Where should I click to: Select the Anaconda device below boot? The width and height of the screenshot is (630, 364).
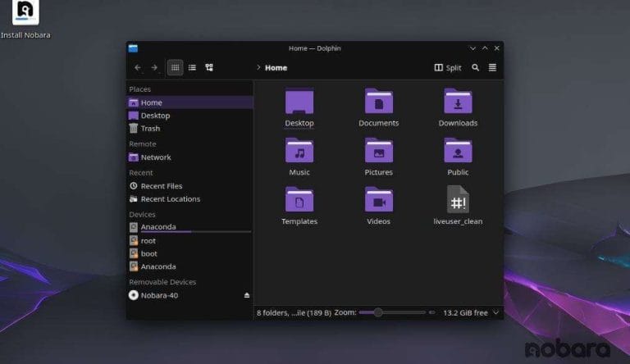click(x=189, y=266)
